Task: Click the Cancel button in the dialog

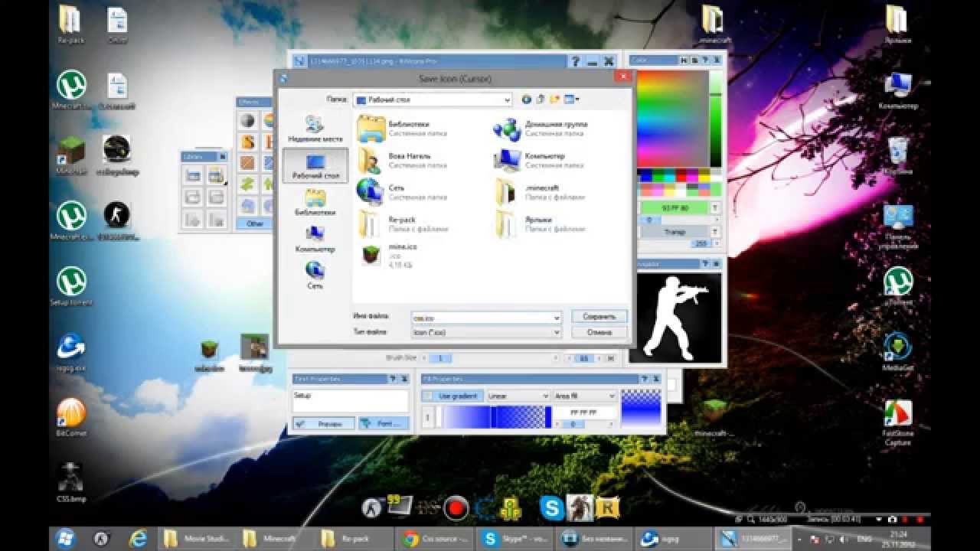Action: [x=599, y=332]
